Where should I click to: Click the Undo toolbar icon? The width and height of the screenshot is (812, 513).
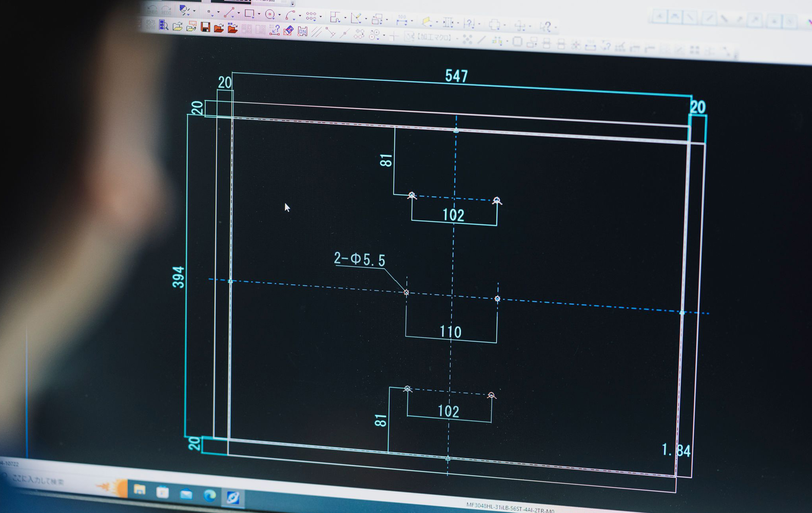tap(152, 10)
